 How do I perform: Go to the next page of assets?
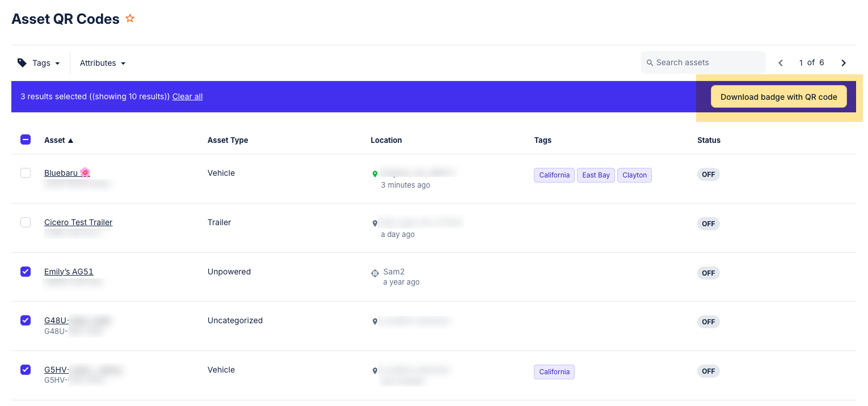[844, 63]
